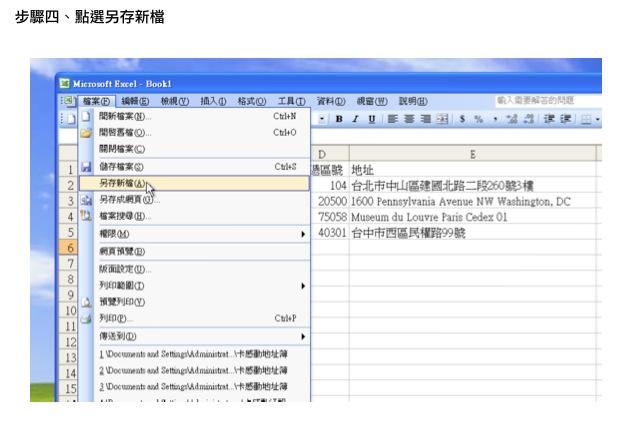Click the cell containing 40301
638x432 pixels.
[330, 233]
